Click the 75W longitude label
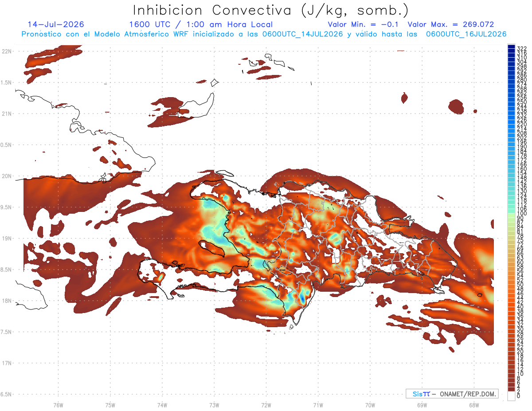Viewport: 532px width, 411px height. click(110, 405)
